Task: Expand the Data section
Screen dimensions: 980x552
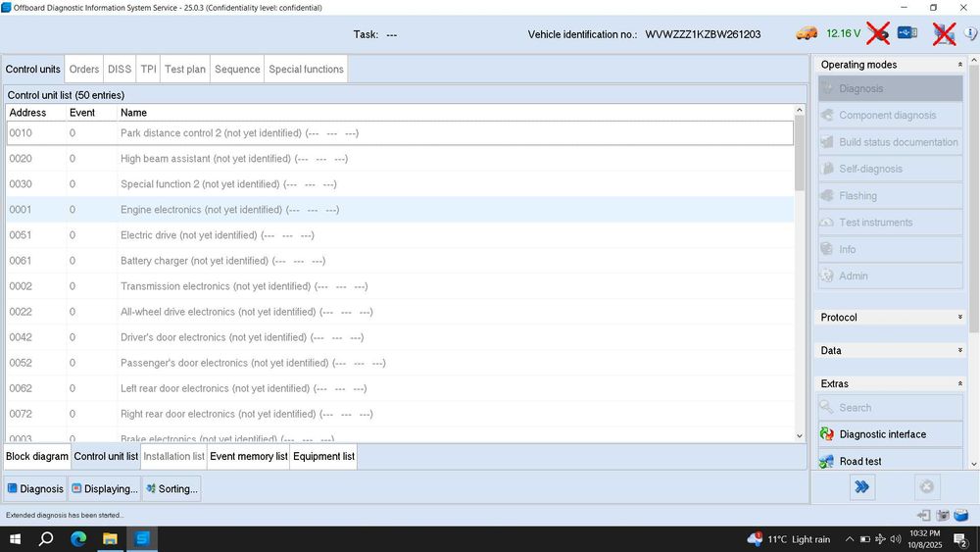Action: 960,350
